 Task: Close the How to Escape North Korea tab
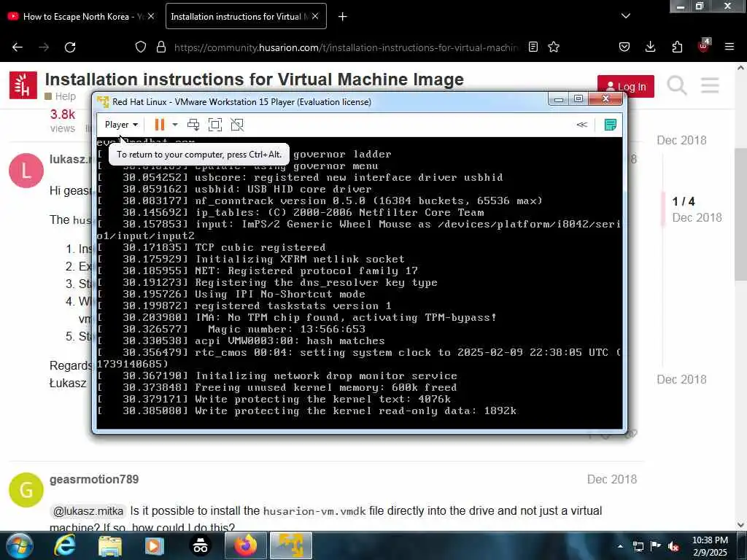pos(151,16)
